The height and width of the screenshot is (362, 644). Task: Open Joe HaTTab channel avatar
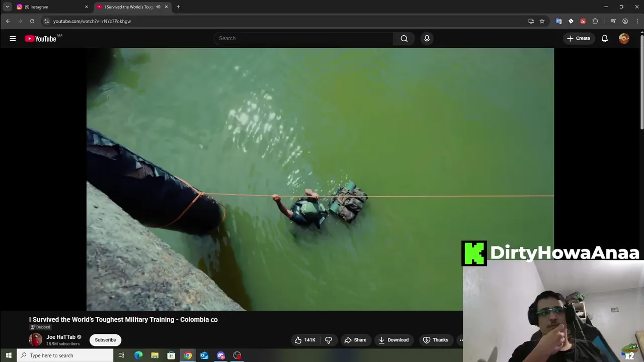[35, 340]
